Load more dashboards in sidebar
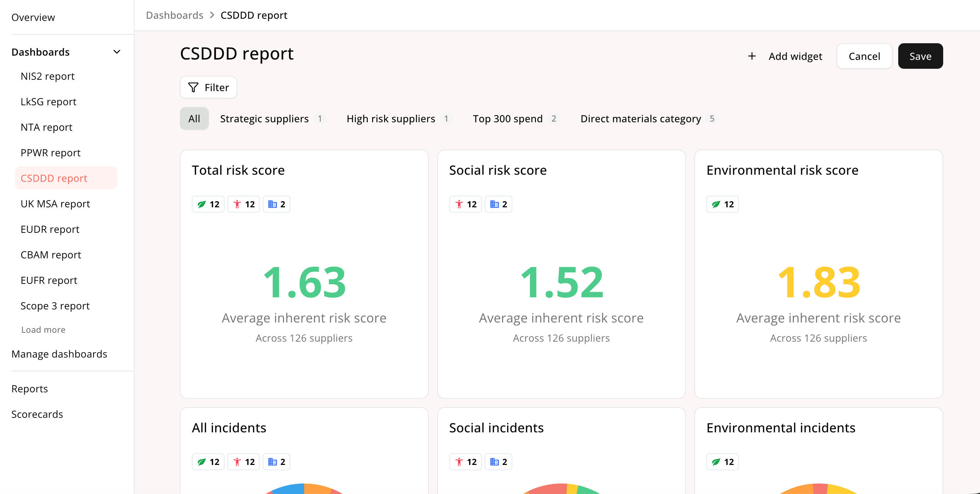 (43, 330)
